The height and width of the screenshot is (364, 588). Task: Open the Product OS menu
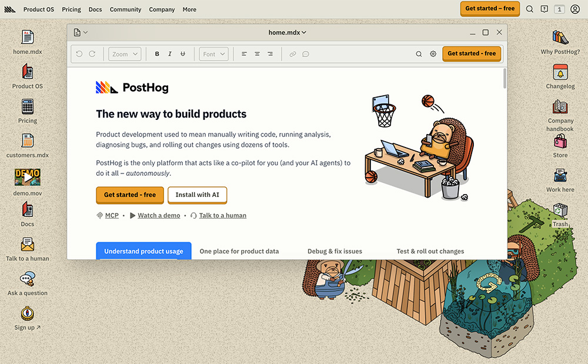pyautogui.click(x=39, y=9)
